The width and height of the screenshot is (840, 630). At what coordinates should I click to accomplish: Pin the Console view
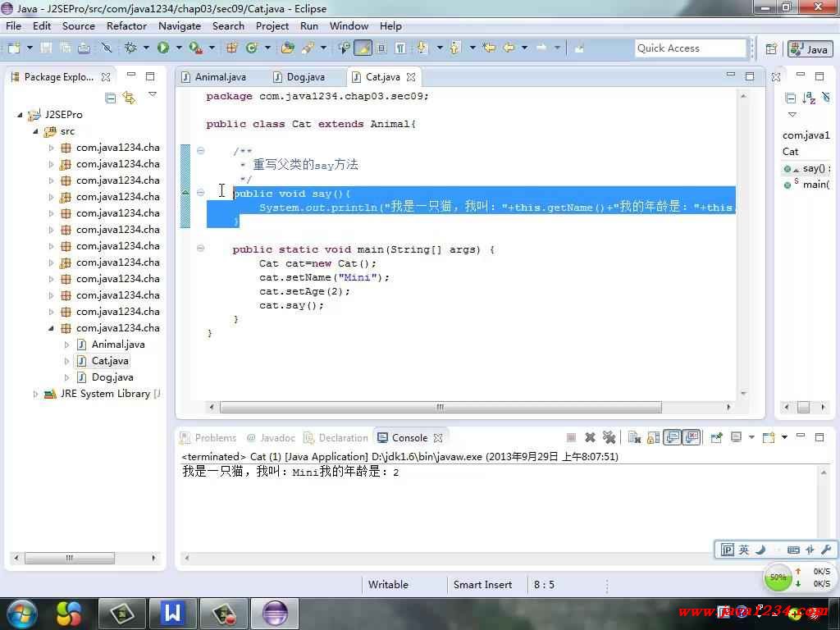(x=715, y=437)
